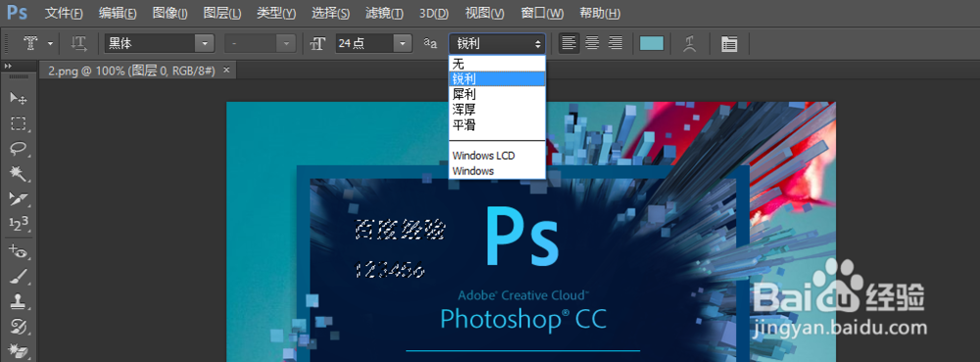Image resolution: width=980 pixels, height=362 pixels.
Task: Select the Rectangular Marquee tool
Action: (18, 124)
